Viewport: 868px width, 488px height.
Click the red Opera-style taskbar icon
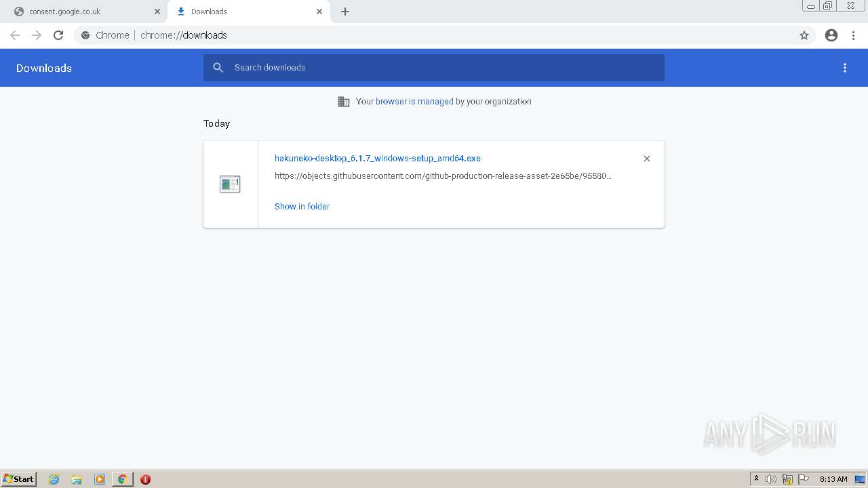coord(145,479)
